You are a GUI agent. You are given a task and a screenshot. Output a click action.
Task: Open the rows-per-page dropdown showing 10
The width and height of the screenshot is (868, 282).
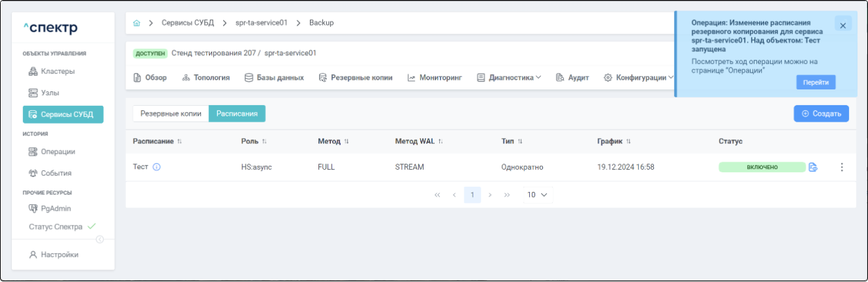(x=538, y=195)
